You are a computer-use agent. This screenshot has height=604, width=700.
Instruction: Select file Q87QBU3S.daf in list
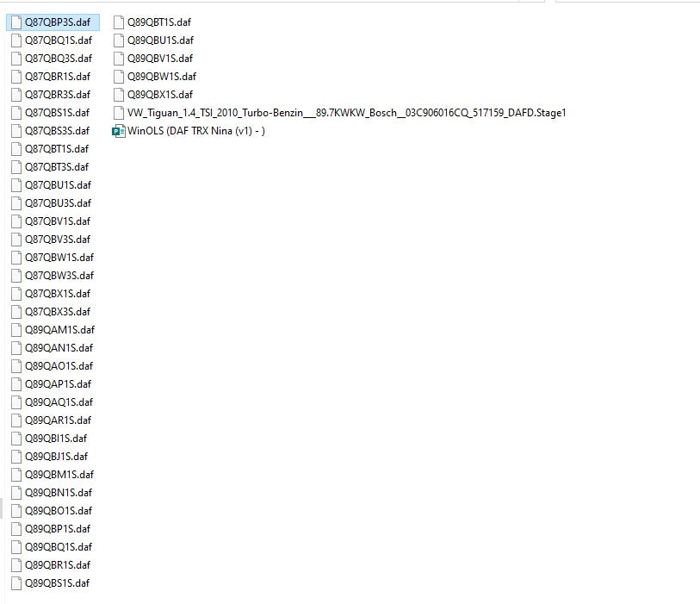coord(58,203)
